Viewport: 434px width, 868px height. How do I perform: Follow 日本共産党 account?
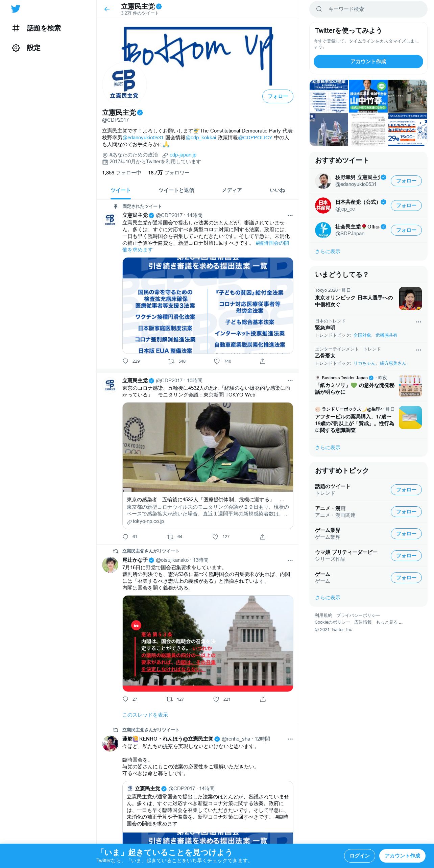(406, 206)
